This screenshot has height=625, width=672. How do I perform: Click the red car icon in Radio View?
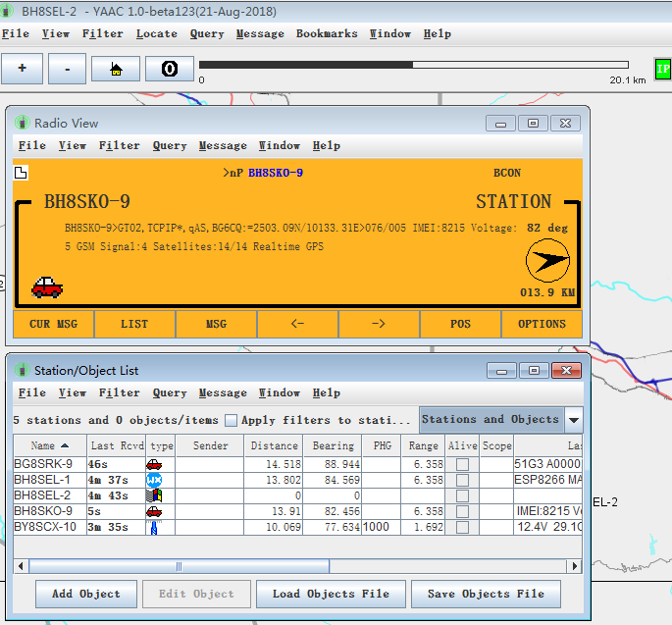tap(47, 287)
